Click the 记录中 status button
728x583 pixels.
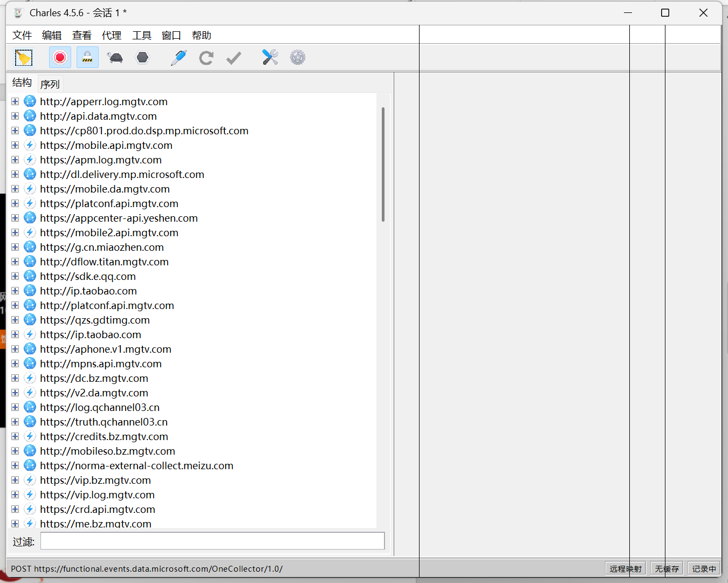[x=704, y=568]
